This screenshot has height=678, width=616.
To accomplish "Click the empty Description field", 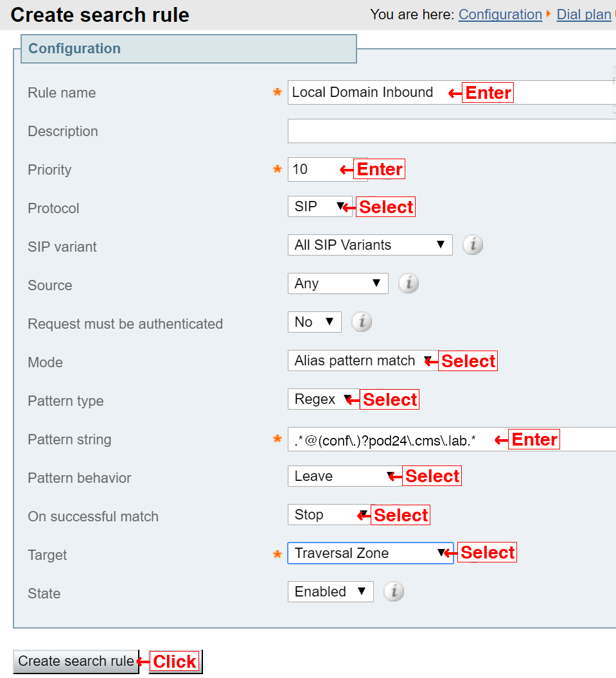I will [x=452, y=131].
